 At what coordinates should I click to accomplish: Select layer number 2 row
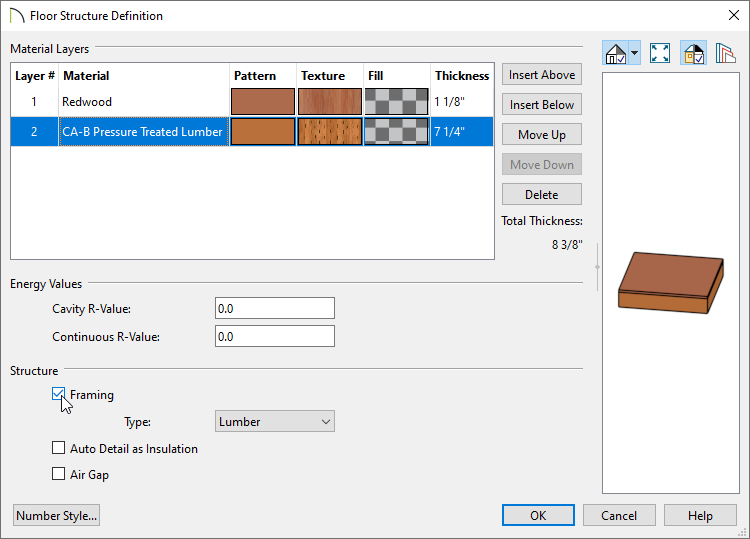[34, 132]
